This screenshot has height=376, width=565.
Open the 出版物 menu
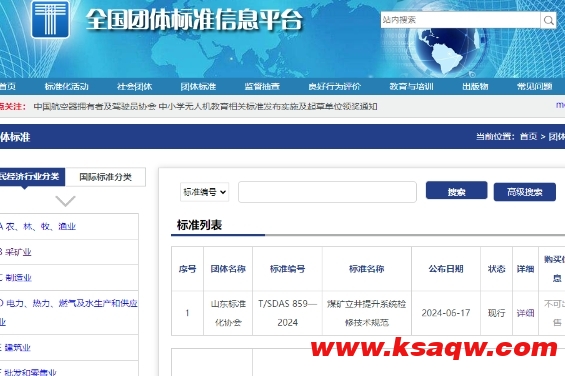[475, 87]
